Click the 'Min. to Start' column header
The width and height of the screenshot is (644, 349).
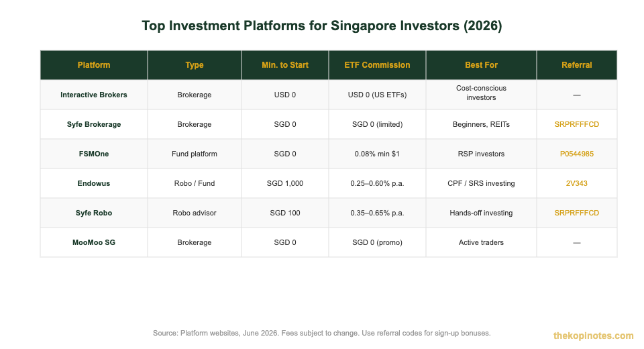click(x=285, y=65)
